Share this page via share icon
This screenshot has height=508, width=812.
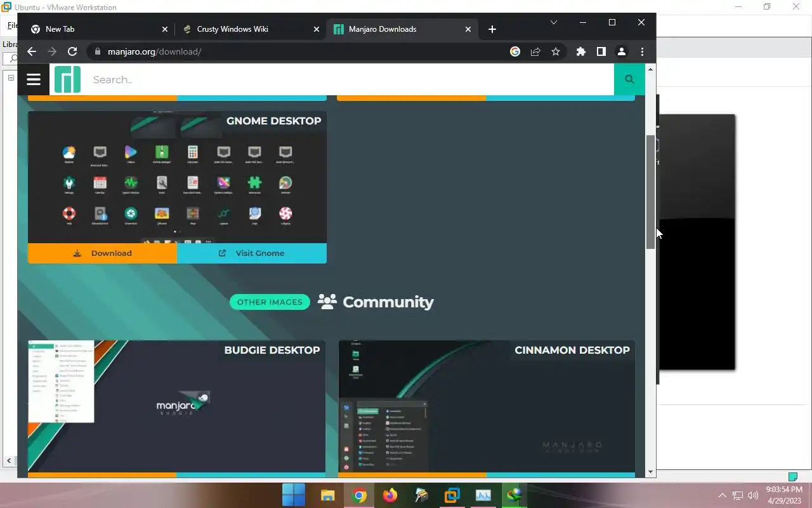(x=535, y=51)
